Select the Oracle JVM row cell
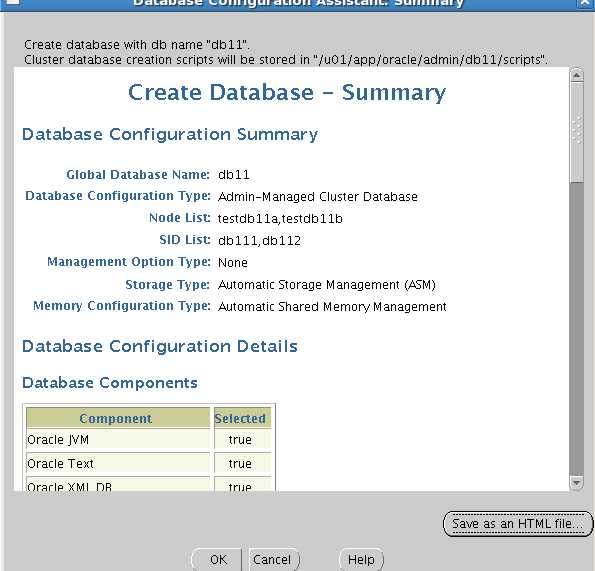Screen dimensions: 595x571 (x=118, y=440)
